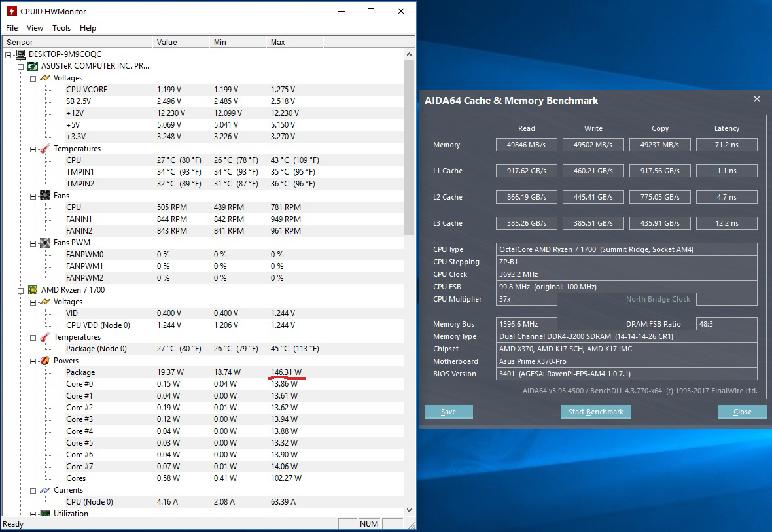Screen dimensions: 772x532
Task: Click the Currents waveform icon
Action: coord(45,490)
